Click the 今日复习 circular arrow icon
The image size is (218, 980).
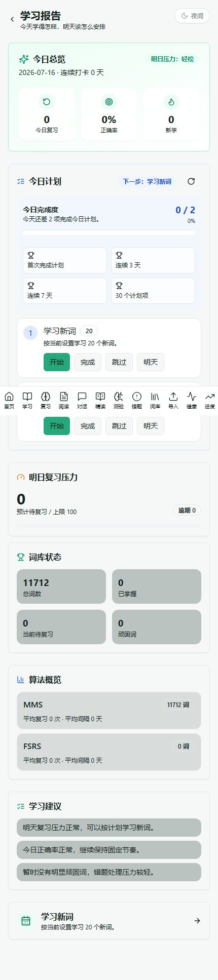(47, 102)
